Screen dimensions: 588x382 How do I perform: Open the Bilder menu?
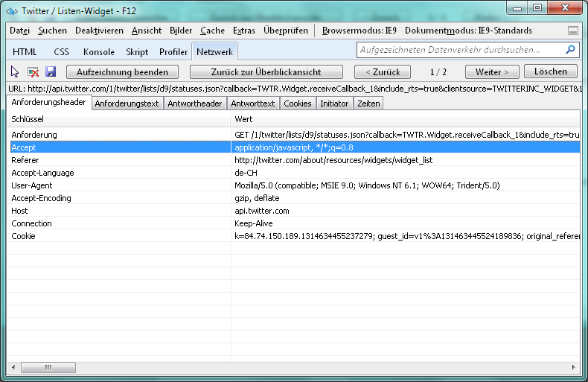[181, 31]
